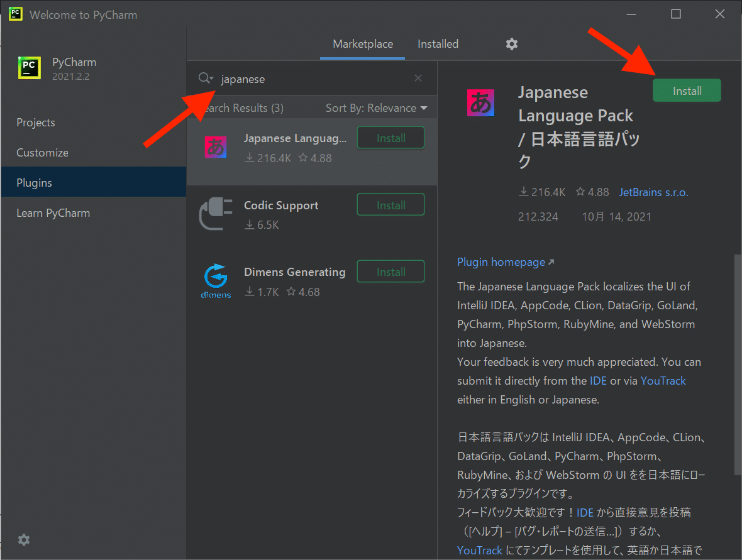
Task: Click the PyCharm logo in the sidebar
Action: (30, 68)
